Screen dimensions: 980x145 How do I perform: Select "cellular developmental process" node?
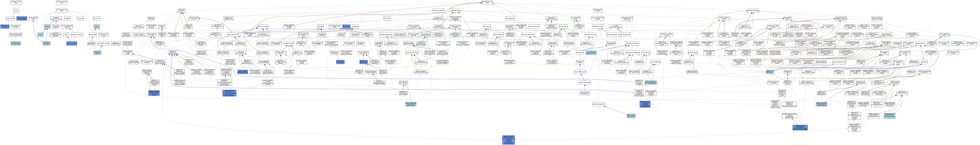598,18
